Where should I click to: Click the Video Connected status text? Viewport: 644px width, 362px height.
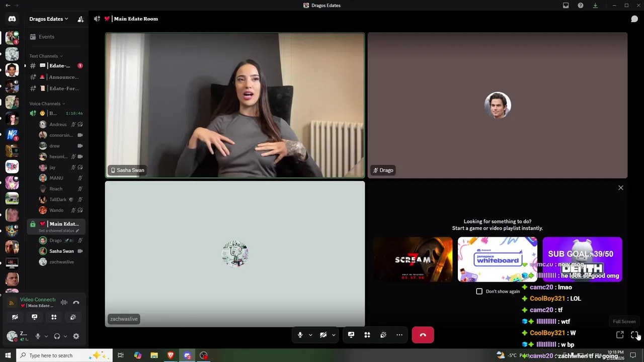[x=38, y=299]
